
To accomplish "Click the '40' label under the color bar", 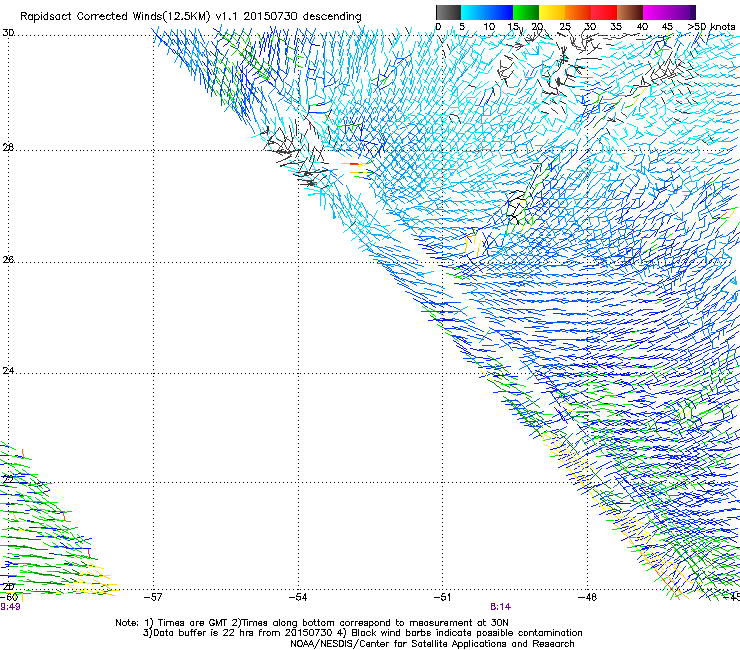I will [642, 26].
